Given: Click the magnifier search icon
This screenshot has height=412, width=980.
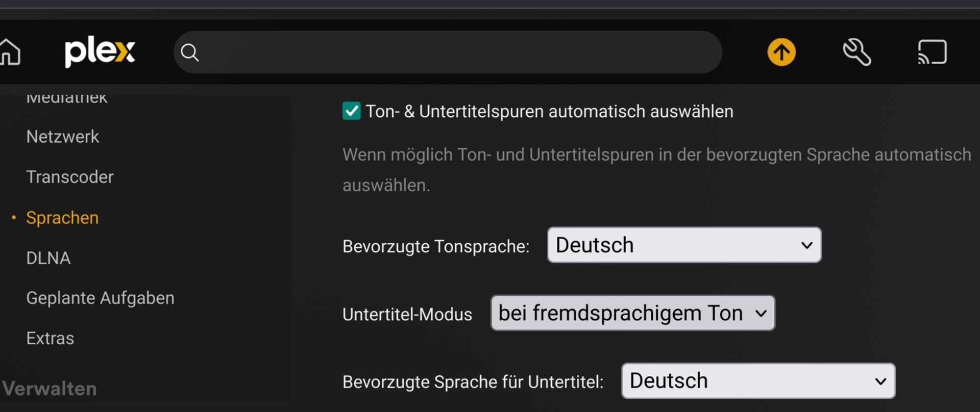Looking at the screenshot, I should (x=190, y=53).
